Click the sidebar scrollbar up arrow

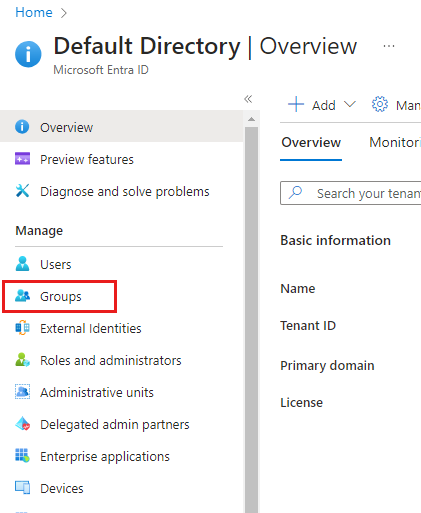tap(252, 119)
